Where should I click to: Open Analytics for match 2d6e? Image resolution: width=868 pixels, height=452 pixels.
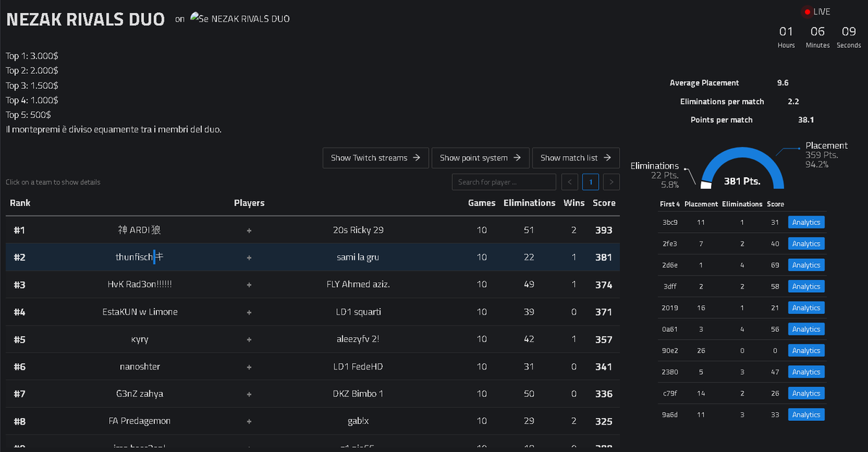[806, 265]
